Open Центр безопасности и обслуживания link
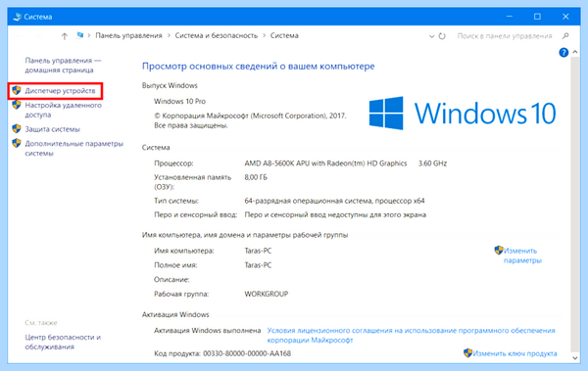The width and height of the screenshot is (588, 371). pos(63,342)
